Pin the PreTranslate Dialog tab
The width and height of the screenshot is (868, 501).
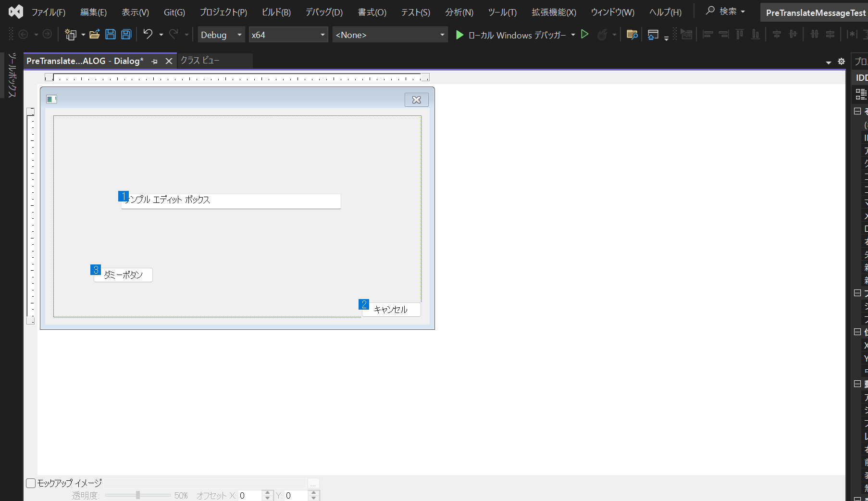pos(154,62)
